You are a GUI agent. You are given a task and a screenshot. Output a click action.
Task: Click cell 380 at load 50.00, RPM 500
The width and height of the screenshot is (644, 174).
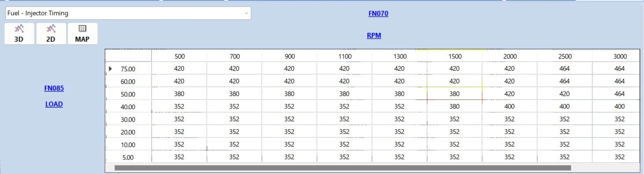click(179, 94)
